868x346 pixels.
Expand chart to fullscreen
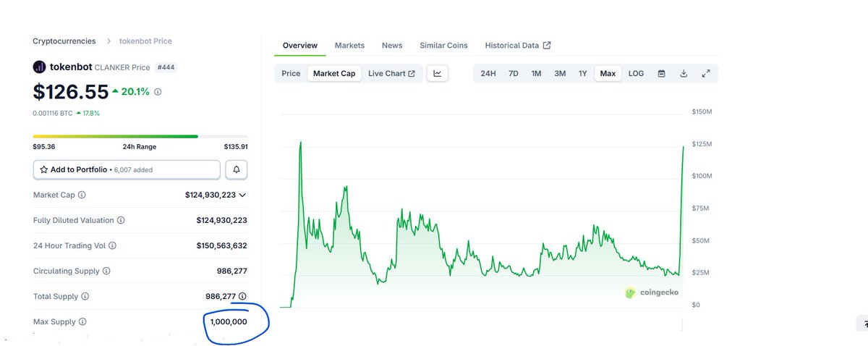point(706,74)
